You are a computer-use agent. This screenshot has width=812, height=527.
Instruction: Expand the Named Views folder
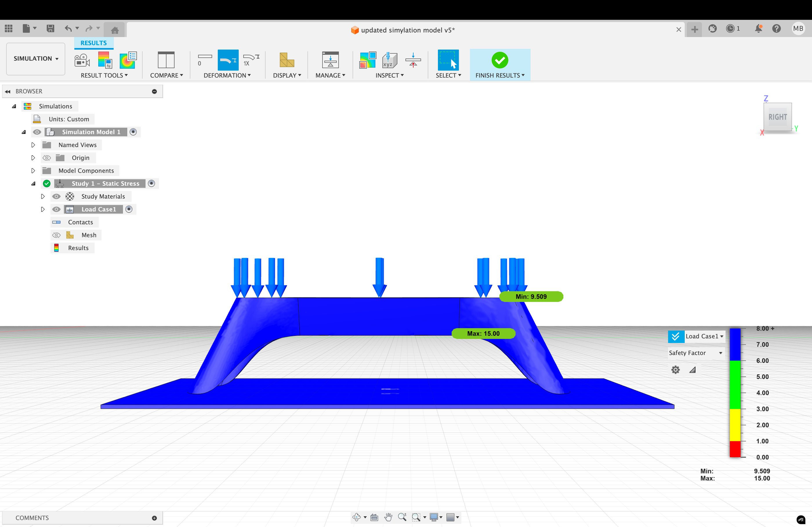pyautogui.click(x=33, y=145)
